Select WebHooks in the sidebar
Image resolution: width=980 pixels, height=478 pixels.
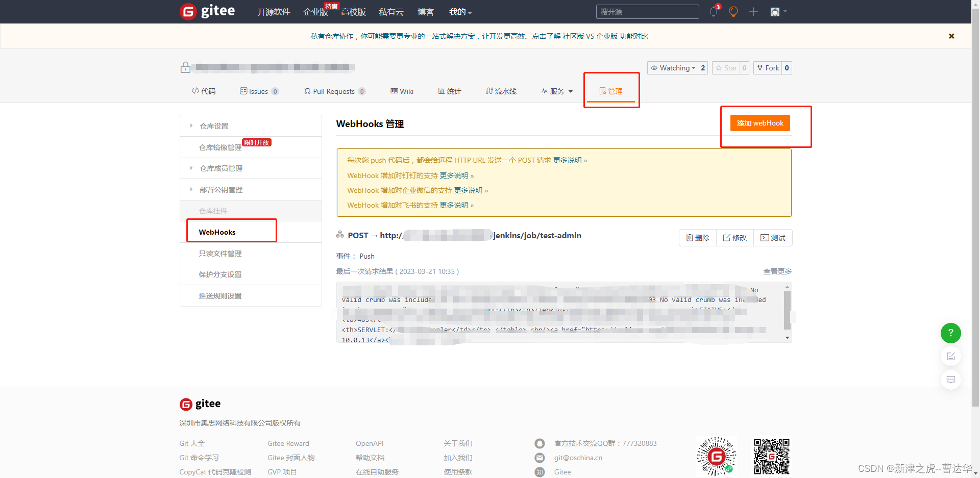(251, 232)
